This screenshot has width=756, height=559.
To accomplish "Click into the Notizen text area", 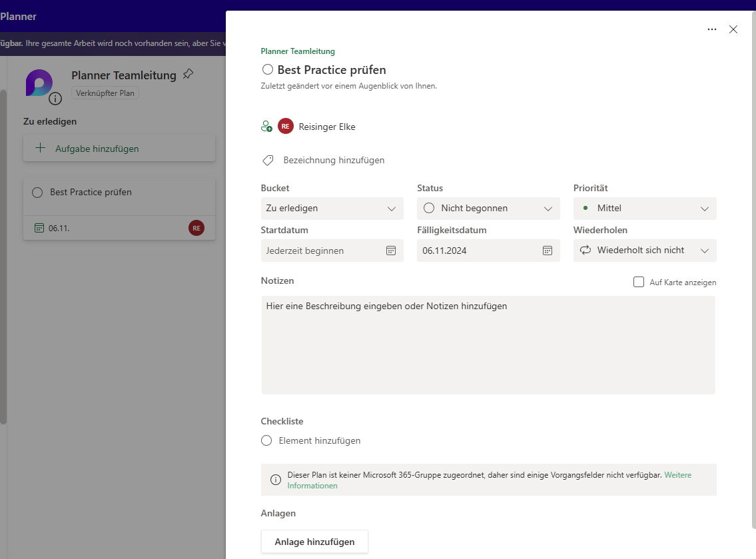I will tap(488, 345).
